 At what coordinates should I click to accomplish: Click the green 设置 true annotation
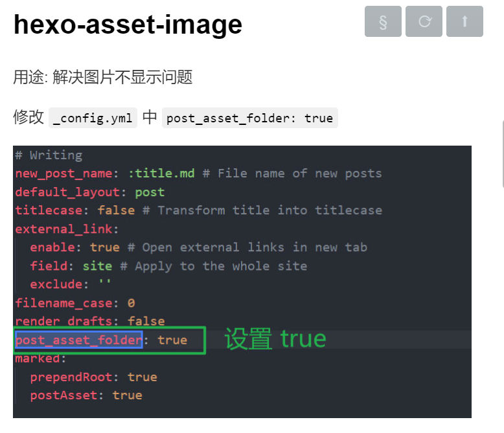(x=275, y=339)
